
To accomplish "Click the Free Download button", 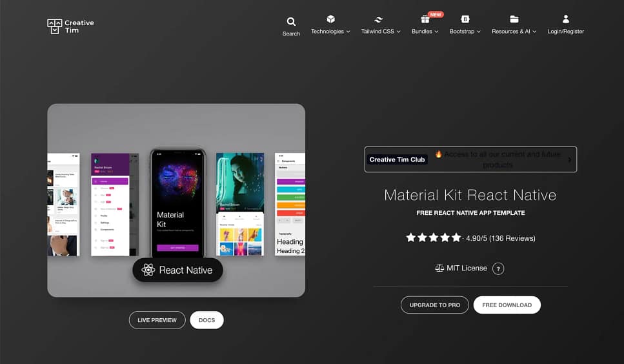I will [507, 305].
